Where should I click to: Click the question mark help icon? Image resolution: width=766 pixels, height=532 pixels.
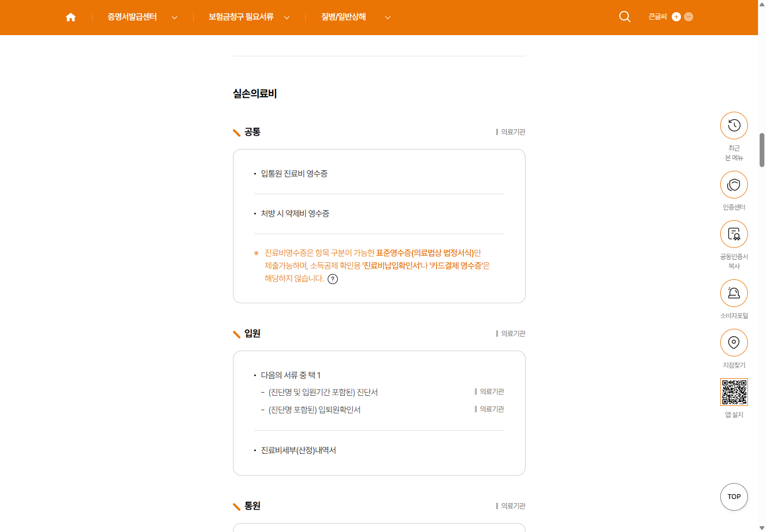[x=333, y=279]
